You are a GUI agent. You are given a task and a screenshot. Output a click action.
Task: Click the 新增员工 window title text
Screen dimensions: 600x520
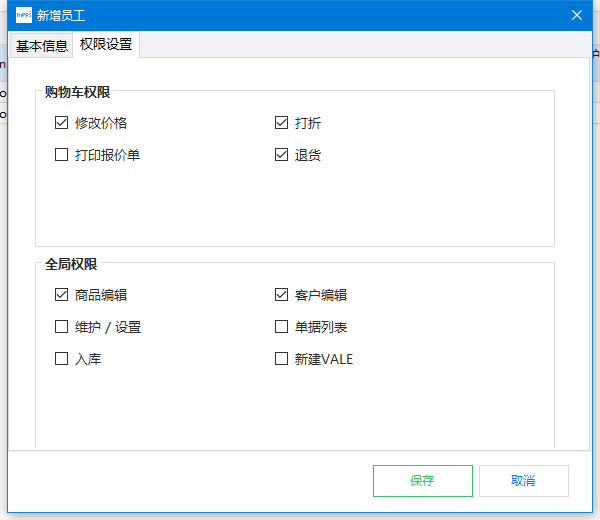(60, 15)
